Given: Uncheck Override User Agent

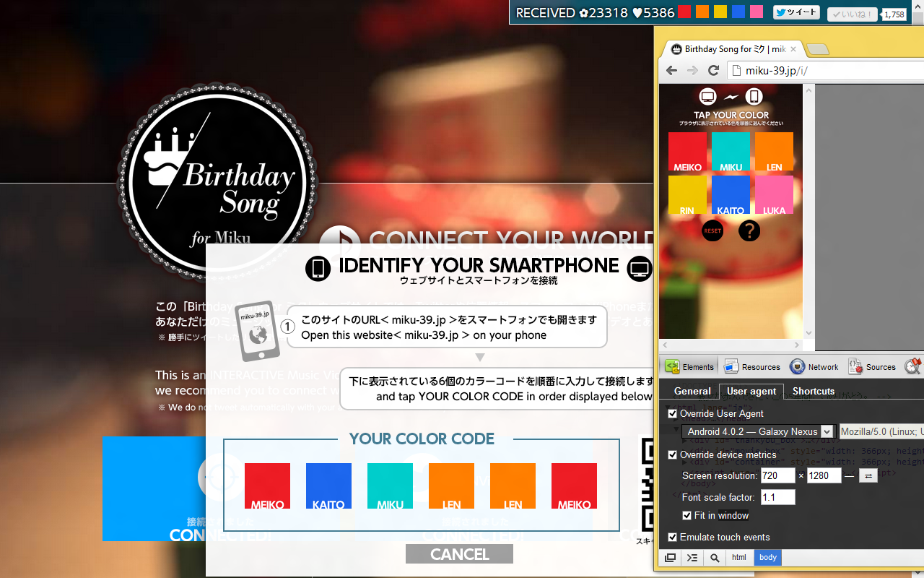Looking at the screenshot, I should coord(673,413).
